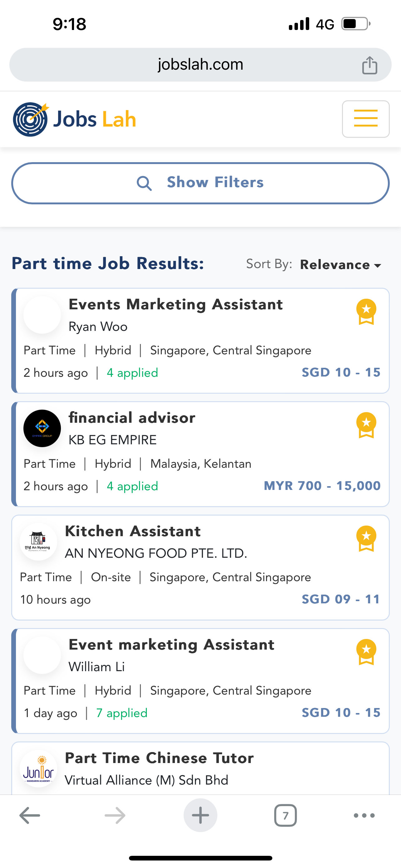Image resolution: width=401 pixels, height=868 pixels.
Task: Bookmark the Events Marketing Assistant job
Action: tap(366, 312)
